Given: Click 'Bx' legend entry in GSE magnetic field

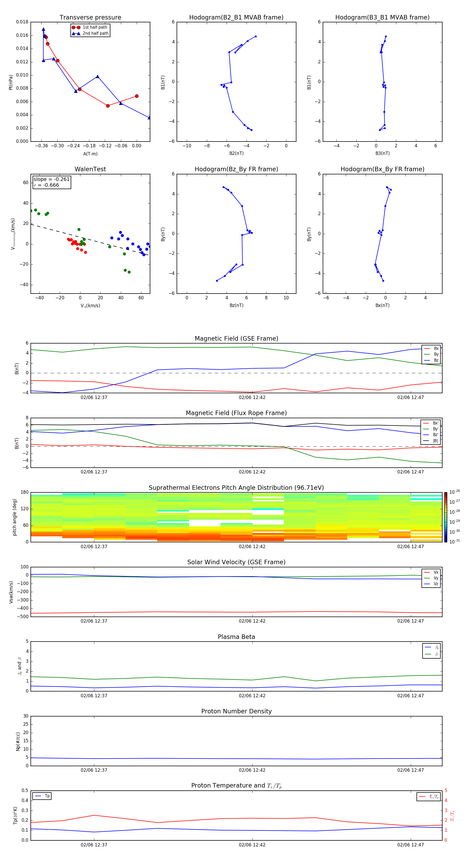Looking at the screenshot, I should tap(431, 349).
